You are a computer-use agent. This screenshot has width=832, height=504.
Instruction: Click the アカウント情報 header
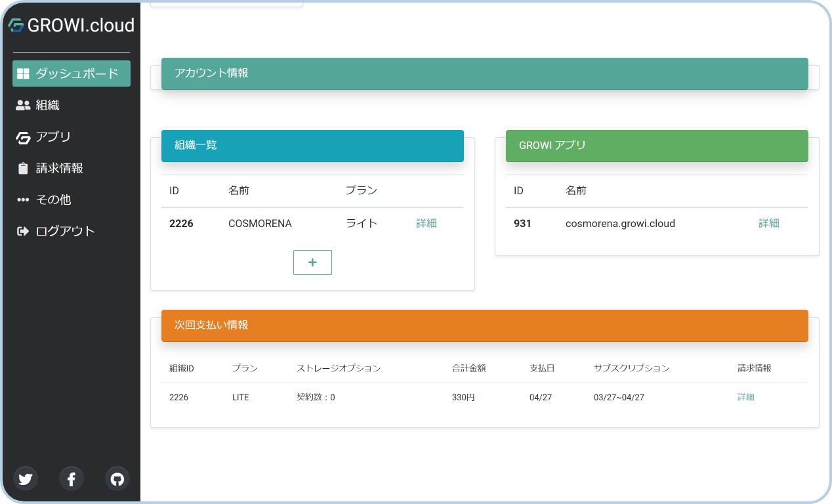(485, 73)
